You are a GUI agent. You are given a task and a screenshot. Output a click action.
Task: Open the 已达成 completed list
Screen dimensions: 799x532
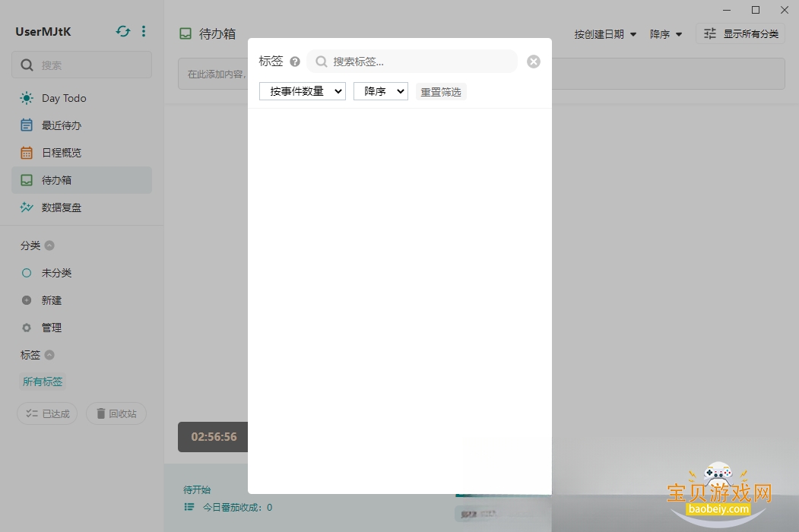[x=47, y=413]
